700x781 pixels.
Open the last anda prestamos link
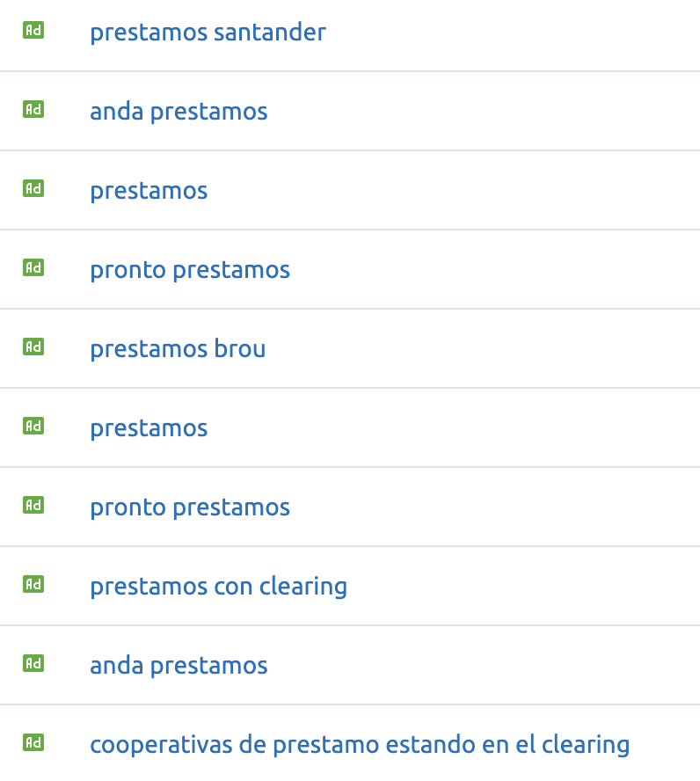click(179, 666)
